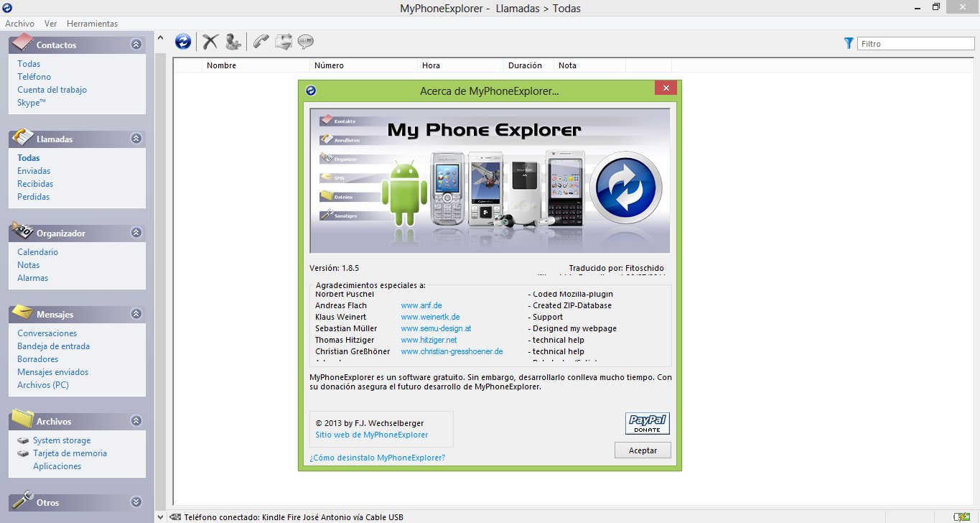This screenshot has width=980, height=523.
Task: Open the www.semu-design.at link
Action: pyautogui.click(x=436, y=328)
